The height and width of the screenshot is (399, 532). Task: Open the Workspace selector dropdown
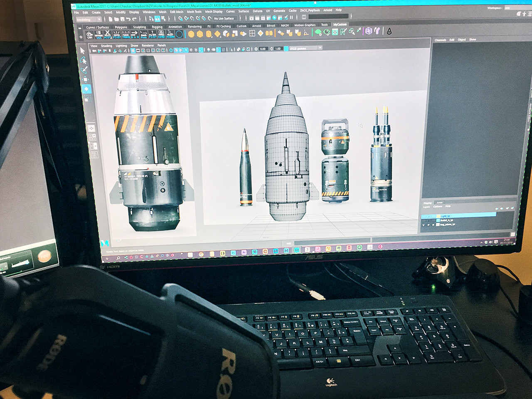(517, 8)
